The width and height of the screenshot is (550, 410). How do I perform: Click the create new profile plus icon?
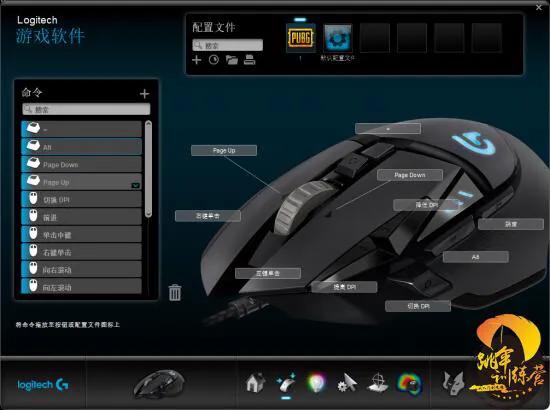click(197, 60)
